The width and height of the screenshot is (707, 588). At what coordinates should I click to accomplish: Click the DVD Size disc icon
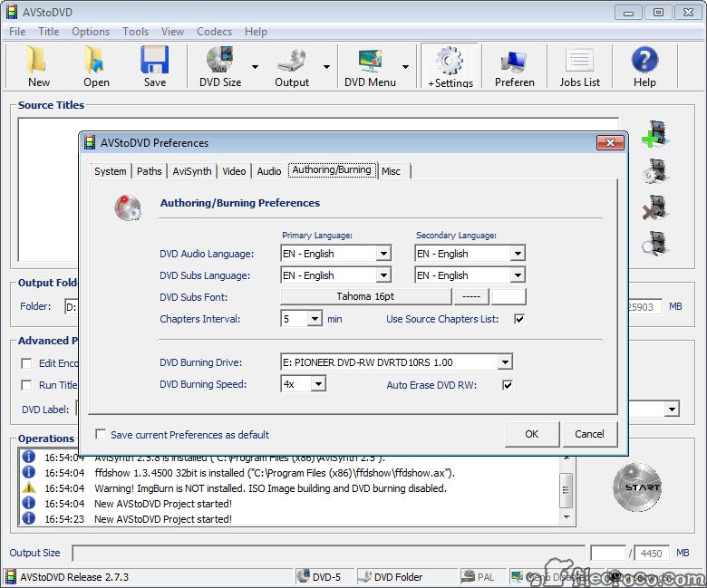pyautogui.click(x=219, y=60)
